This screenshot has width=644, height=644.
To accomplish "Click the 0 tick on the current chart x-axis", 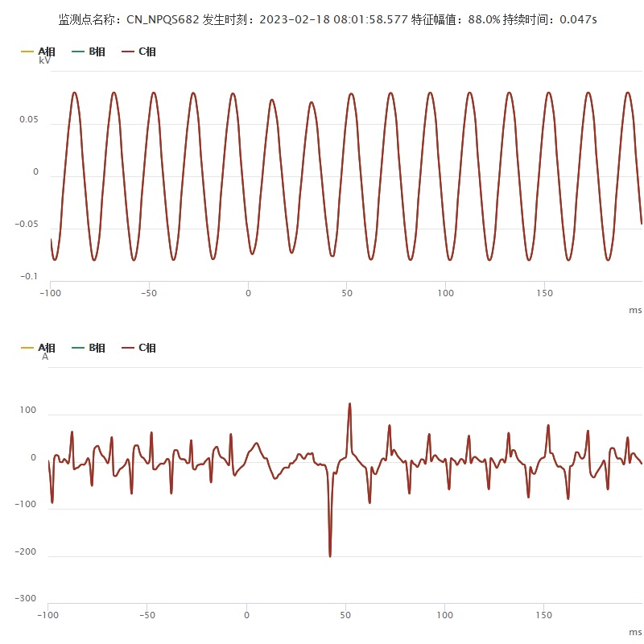I will 246,615.
